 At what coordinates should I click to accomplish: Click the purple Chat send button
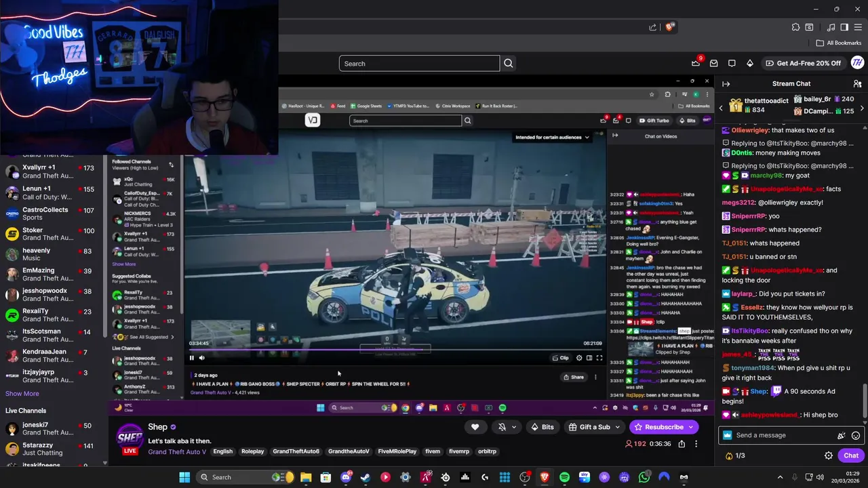851,455
